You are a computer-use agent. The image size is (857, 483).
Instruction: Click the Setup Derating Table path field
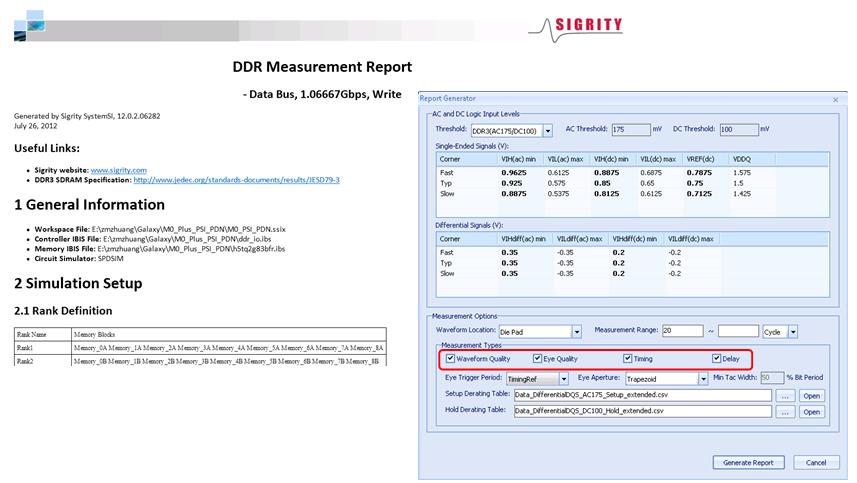643,394
